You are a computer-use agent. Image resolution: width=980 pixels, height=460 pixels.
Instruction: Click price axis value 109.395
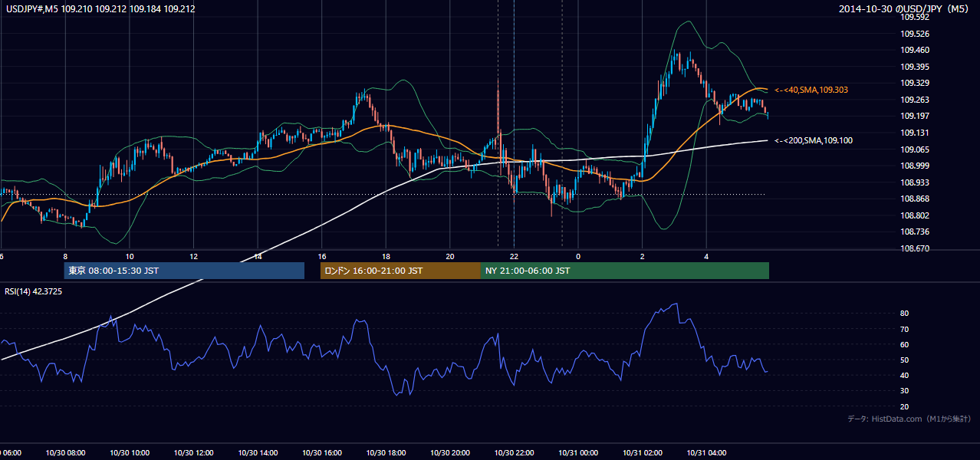pyautogui.click(x=914, y=67)
